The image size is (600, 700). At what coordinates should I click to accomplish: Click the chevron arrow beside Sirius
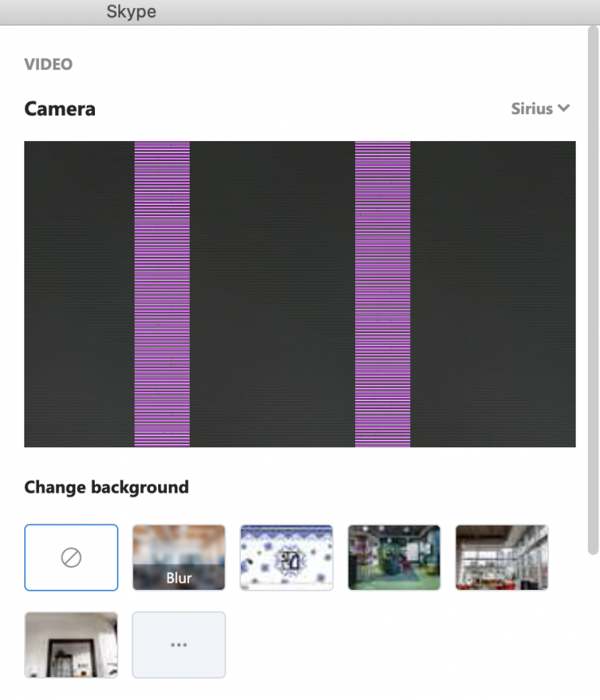[x=564, y=108]
